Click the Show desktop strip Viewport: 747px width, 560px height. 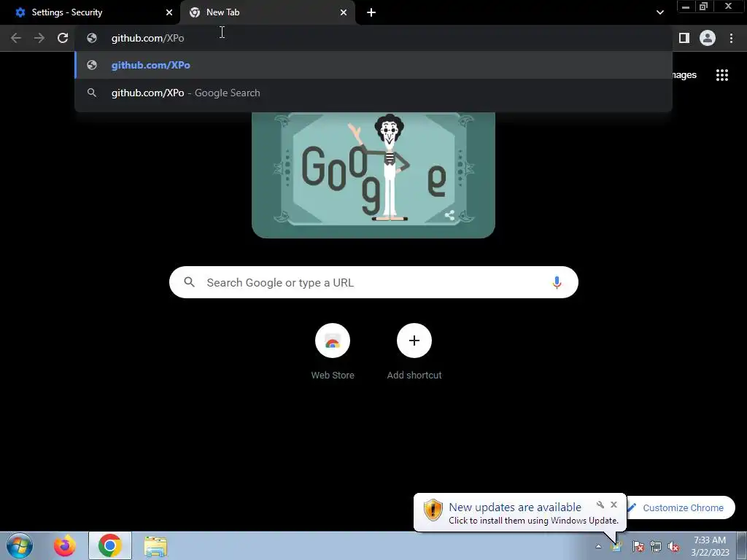(742, 545)
